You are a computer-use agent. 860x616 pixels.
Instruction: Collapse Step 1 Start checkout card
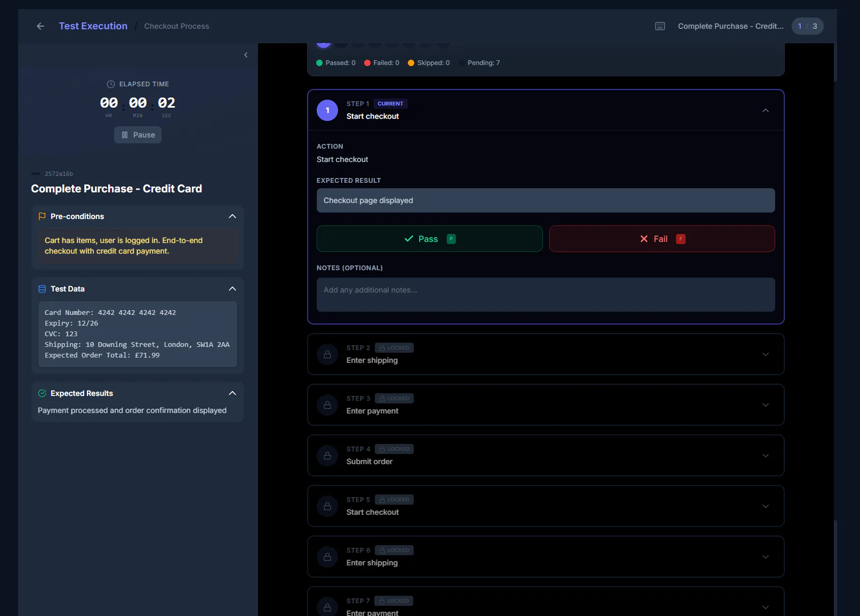pos(766,110)
